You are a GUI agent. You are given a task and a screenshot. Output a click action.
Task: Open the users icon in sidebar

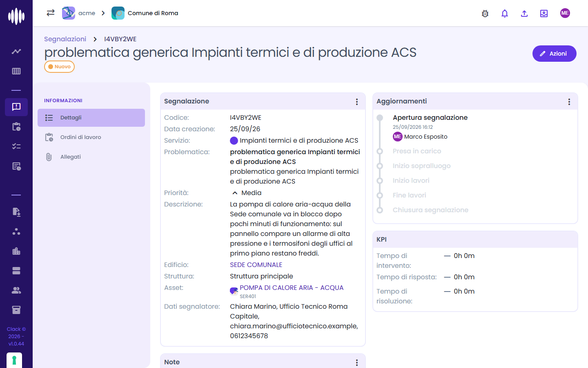(16, 290)
